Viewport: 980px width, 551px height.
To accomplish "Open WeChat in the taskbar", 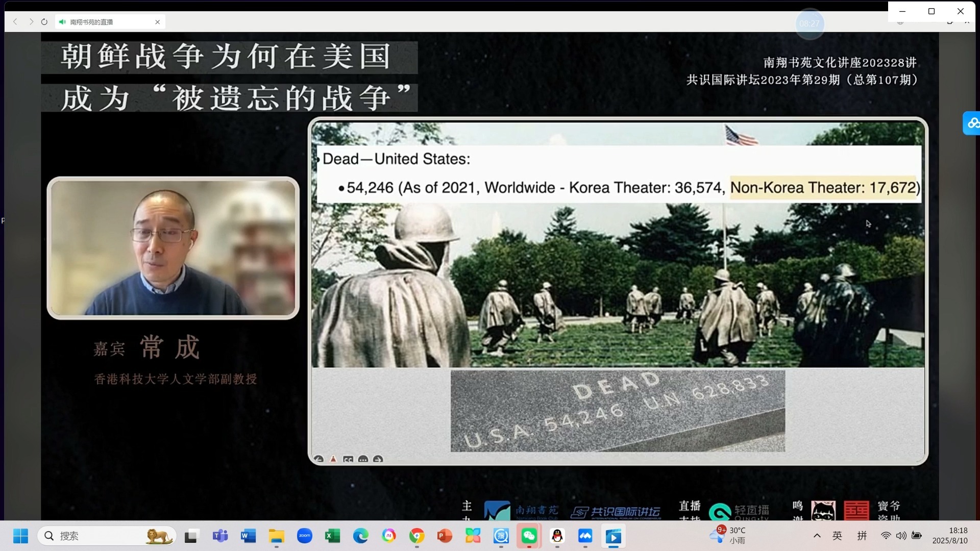I will [529, 536].
